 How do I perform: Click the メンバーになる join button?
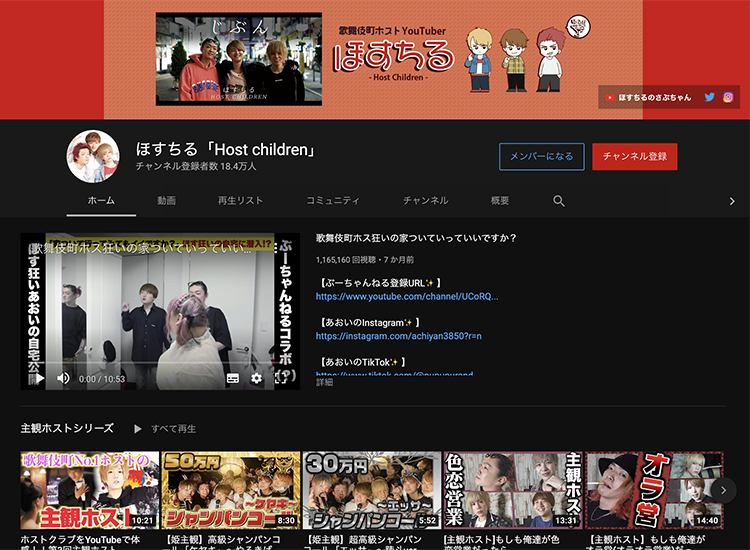coord(541,156)
